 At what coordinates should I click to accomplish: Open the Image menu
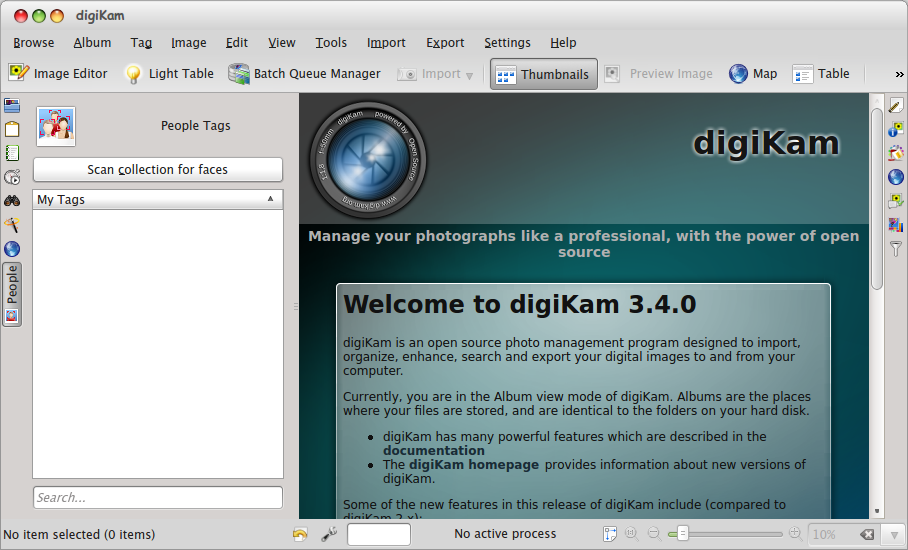click(x=189, y=43)
